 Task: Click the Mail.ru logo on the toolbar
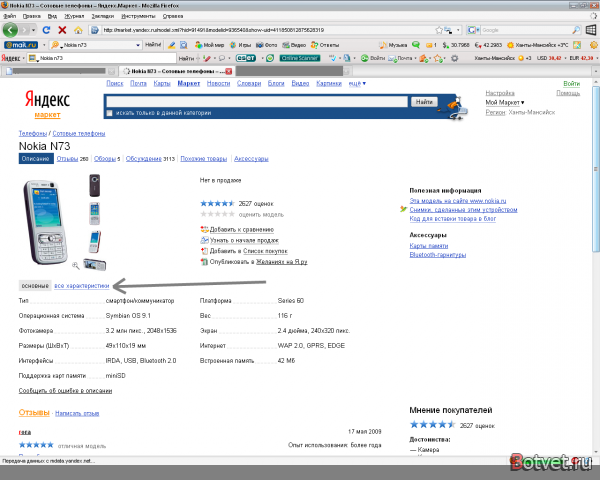(x=21, y=45)
